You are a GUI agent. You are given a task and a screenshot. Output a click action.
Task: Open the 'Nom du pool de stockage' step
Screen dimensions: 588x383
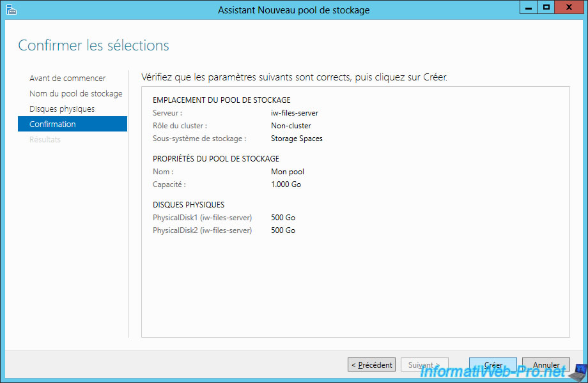[75, 94]
